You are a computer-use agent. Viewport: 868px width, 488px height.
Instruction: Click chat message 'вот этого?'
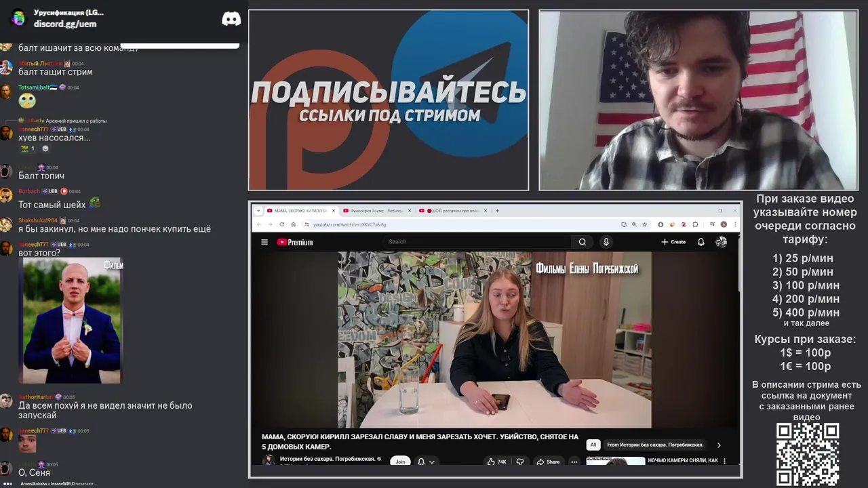coord(39,253)
